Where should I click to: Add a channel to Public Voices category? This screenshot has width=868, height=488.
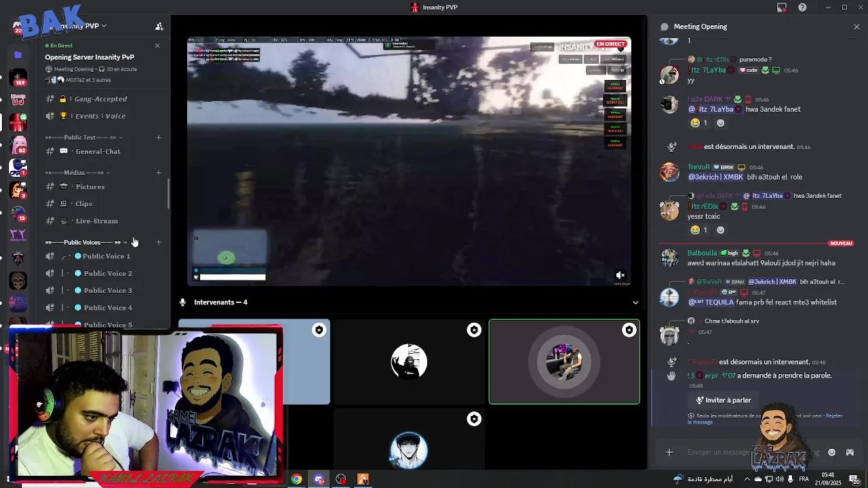tap(159, 243)
